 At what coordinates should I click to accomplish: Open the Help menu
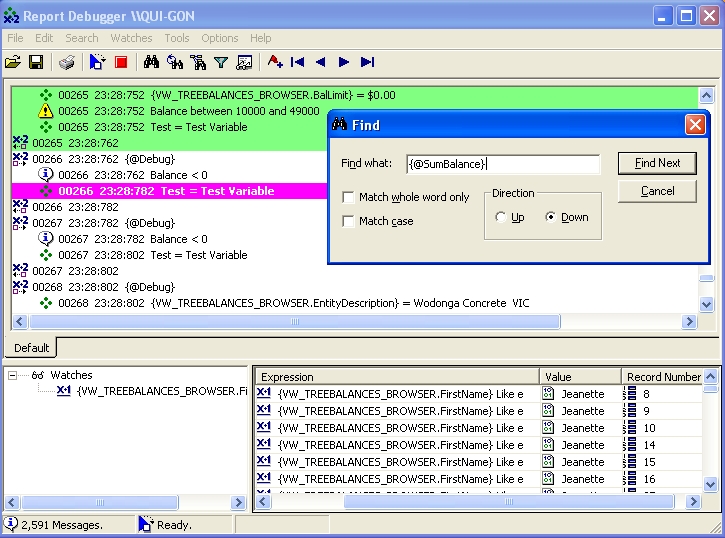click(x=261, y=38)
